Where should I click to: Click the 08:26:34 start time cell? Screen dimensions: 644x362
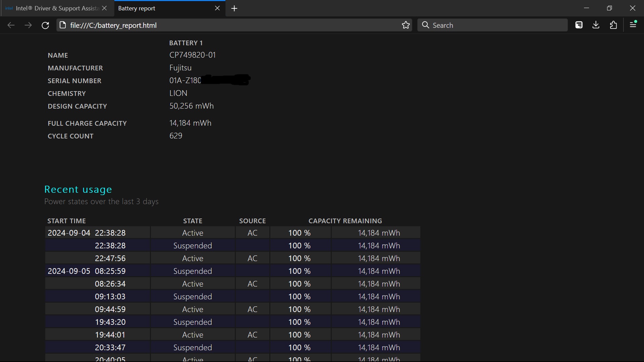[98, 284]
